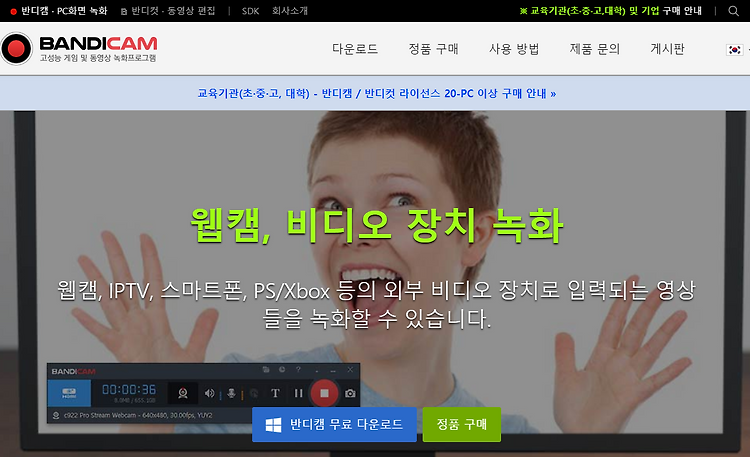Toggle the speaker sound icon
Screen dimensions: 750x457
[x=209, y=393]
